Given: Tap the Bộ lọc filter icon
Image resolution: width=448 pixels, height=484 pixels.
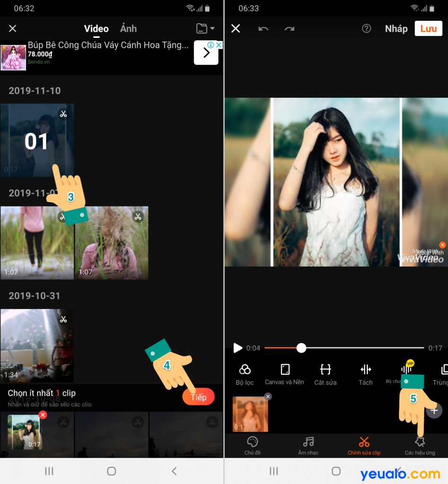Looking at the screenshot, I should pos(245,370).
